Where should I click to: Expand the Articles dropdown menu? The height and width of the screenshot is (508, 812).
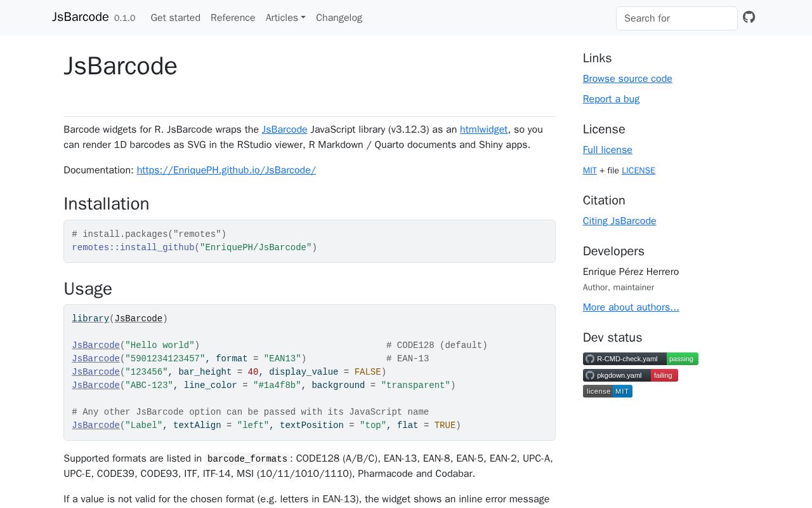[285, 18]
